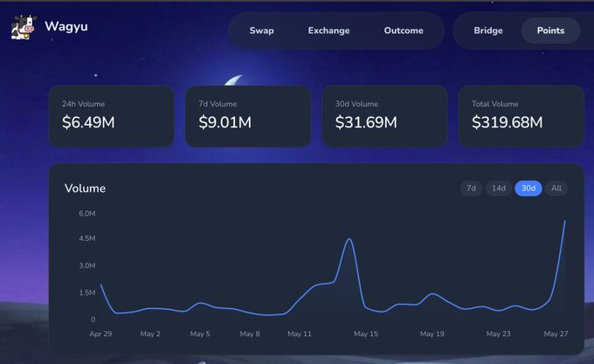This screenshot has height=364, width=594.
Task: Show All time volume range
Action: (556, 188)
